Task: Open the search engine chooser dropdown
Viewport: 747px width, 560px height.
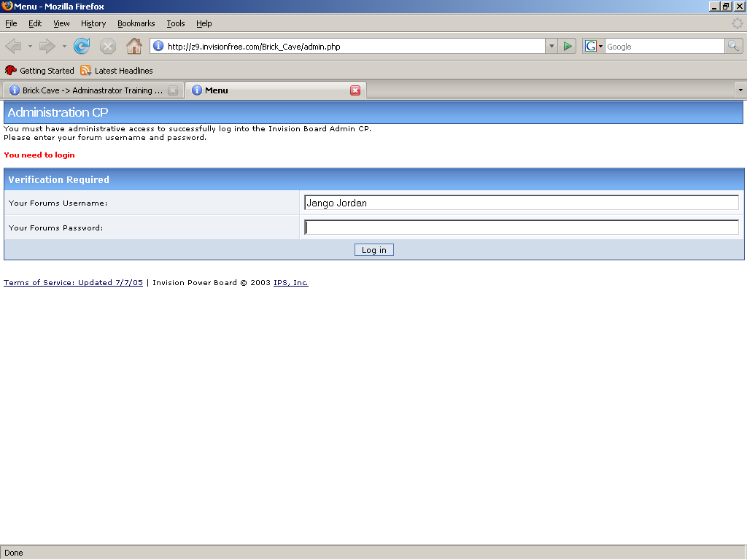Action: coord(601,46)
